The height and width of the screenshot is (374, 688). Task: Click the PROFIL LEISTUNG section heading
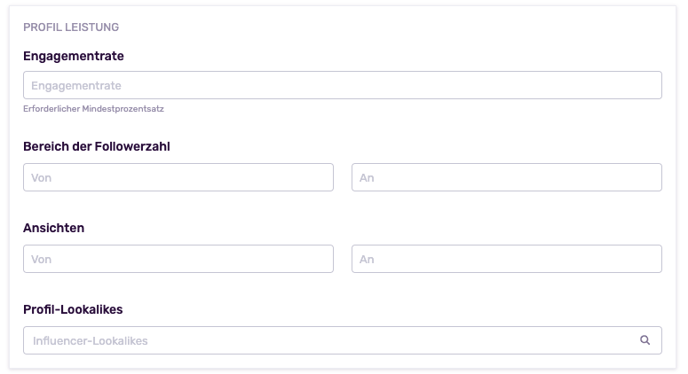71,27
